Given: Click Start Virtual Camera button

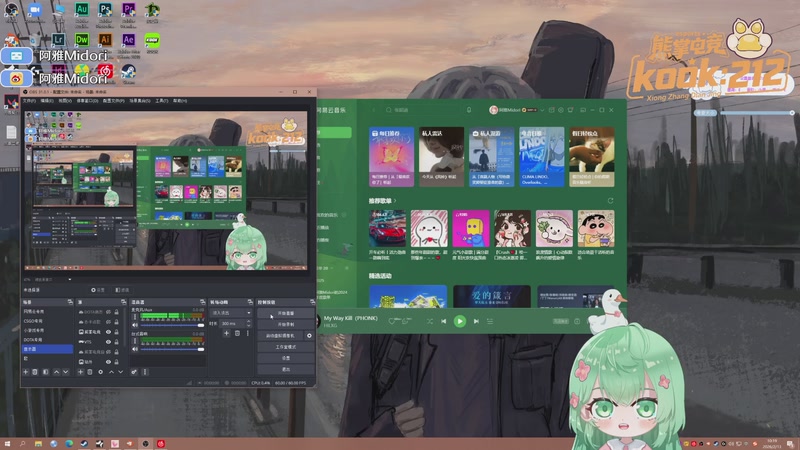Looking at the screenshot, I should pyautogui.click(x=281, y=336).
